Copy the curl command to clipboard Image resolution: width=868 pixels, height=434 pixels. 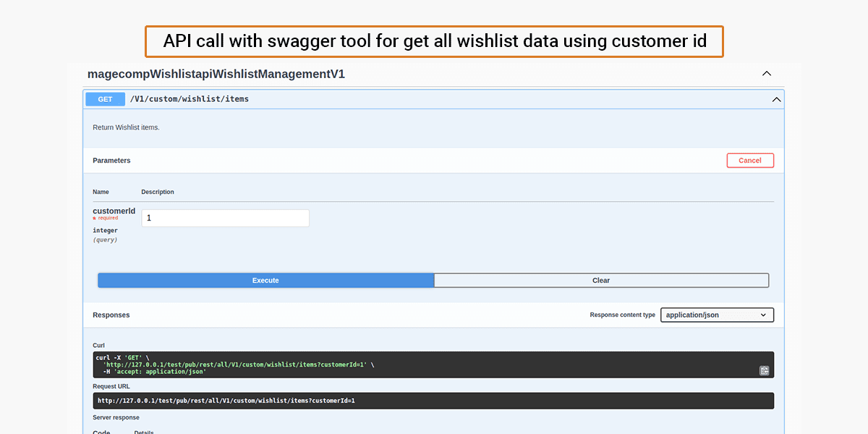764,371
